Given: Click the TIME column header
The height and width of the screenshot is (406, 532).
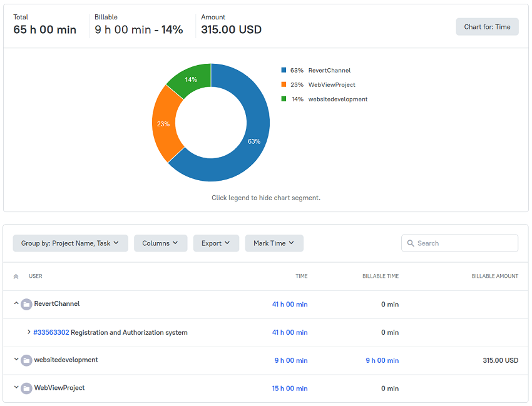Looking at the screenshot, I should (301, 276).
